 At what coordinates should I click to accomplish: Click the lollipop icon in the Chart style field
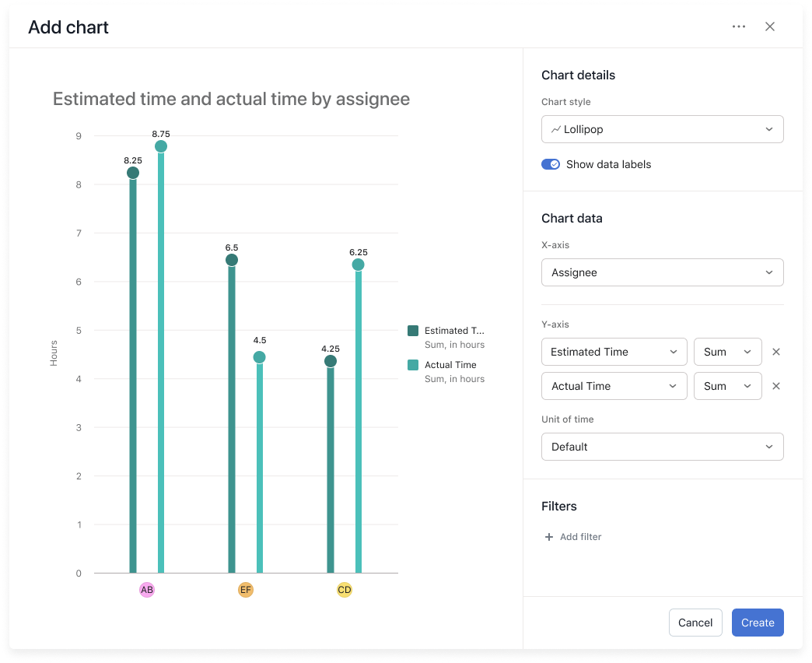[x=555, y=128]
